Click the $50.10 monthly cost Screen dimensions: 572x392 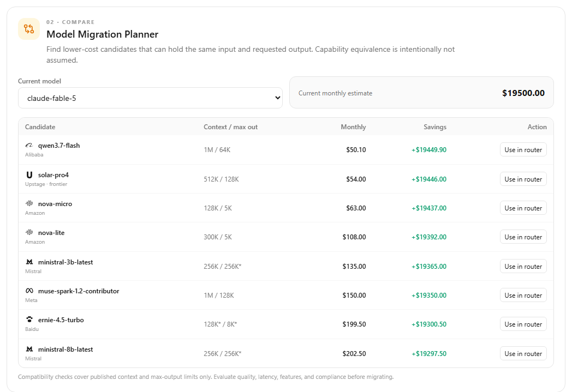[x=356, y=150]
